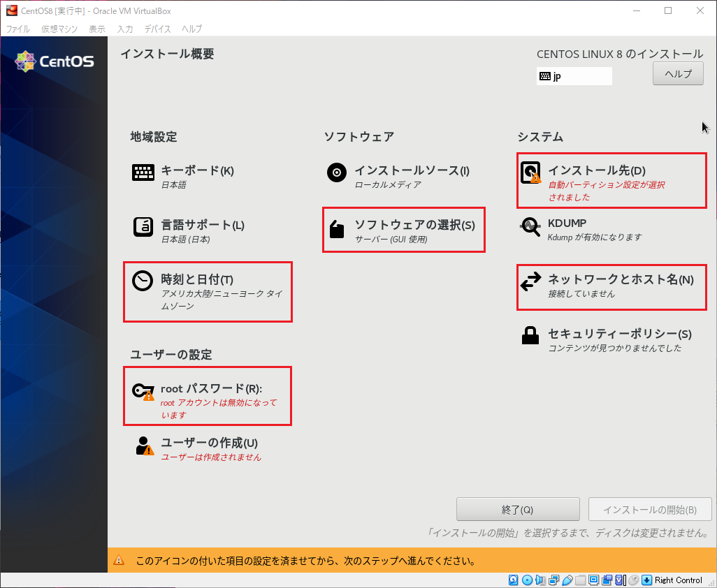Click the ヘルプ button at top right
Image resolution: width=717 pixels, height=588 pixels.
[x=678, y=73]
